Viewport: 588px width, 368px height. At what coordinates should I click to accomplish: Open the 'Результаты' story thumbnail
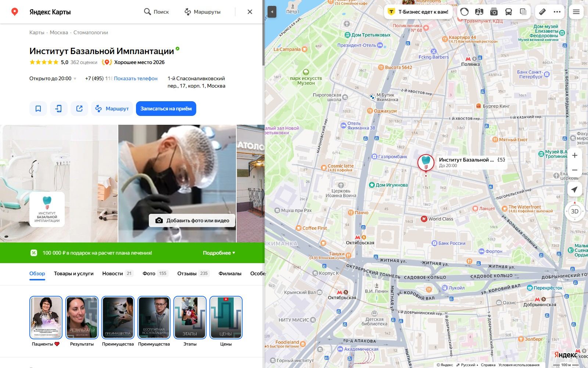coord(82,318)
